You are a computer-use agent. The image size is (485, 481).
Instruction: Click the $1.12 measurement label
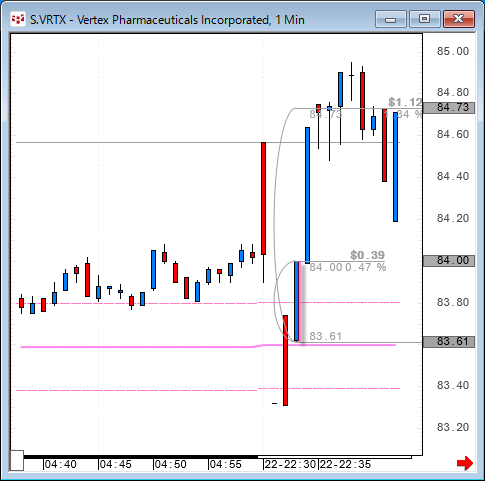coord(405,102)
